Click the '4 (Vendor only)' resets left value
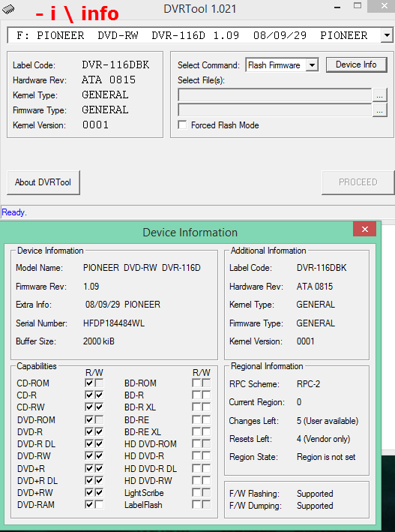The height and width of the screenshot is (532, 395). click(323, 439)
